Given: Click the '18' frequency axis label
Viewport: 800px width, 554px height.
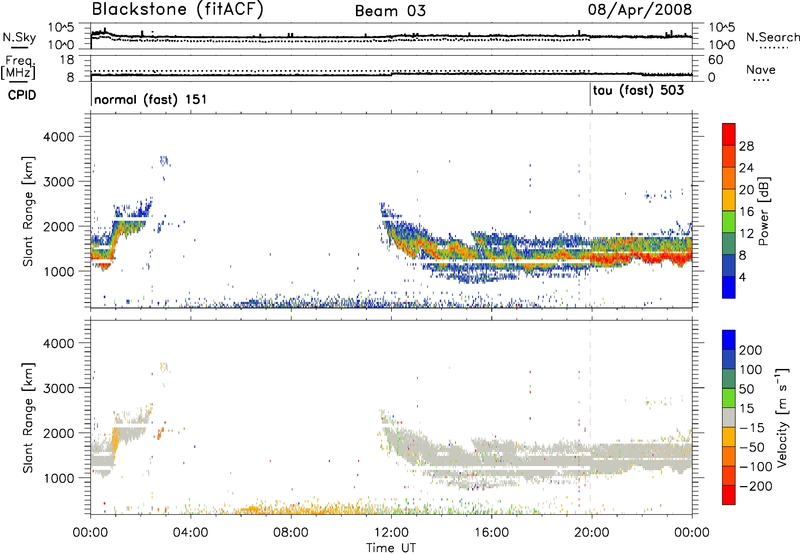Looking at the screenshot, I should point(67,60).
